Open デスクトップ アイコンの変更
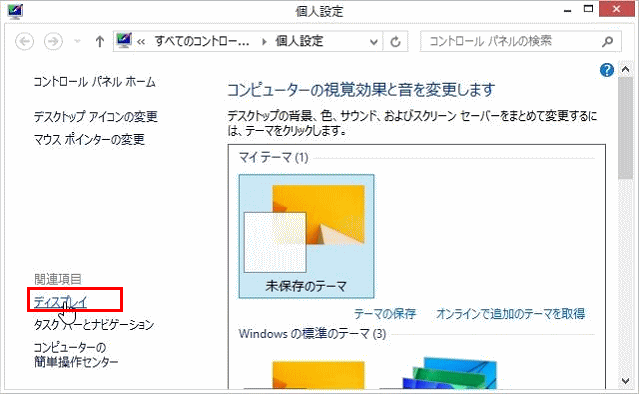The image size is (639, 394). point(95,117)
